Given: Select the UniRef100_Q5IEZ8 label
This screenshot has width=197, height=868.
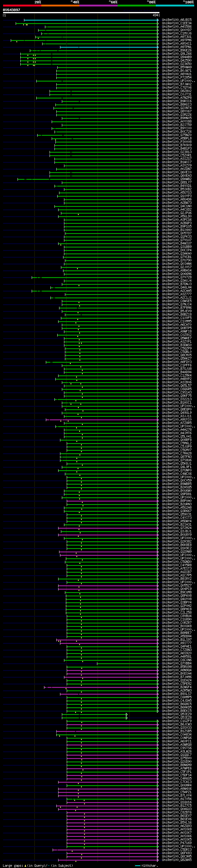Looking at the screenshot, I should pos(177,718).
